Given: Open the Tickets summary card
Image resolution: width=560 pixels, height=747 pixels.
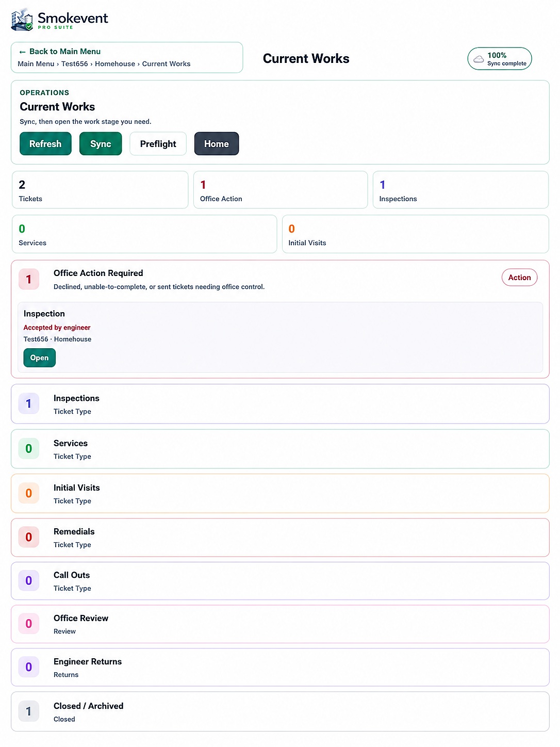Looking at the screenshot, I should tap(100, 190).
